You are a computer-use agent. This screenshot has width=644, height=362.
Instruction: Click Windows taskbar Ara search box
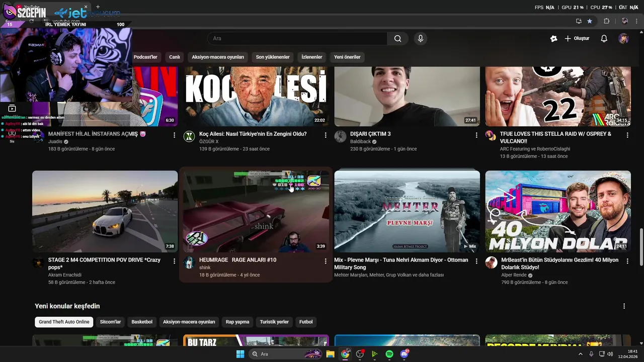pyautogui.click(x=286, y=354)
